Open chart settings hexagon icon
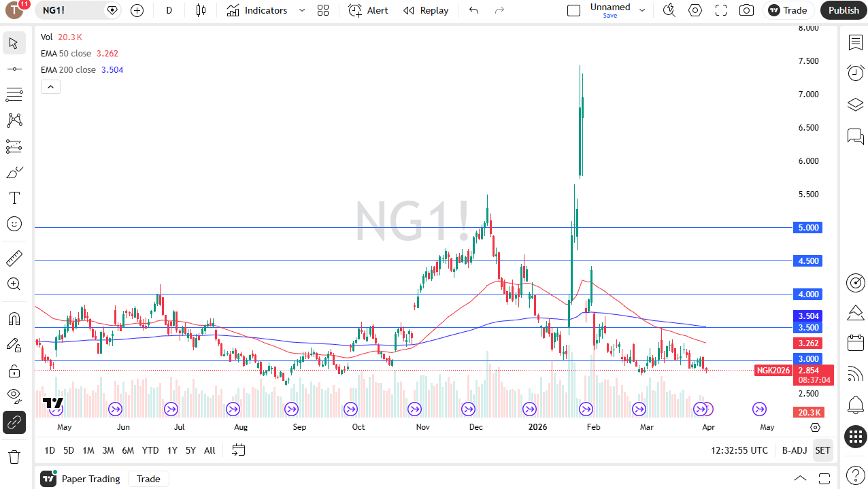This screenshot has height=489, width=868. [x=695, y=10]
